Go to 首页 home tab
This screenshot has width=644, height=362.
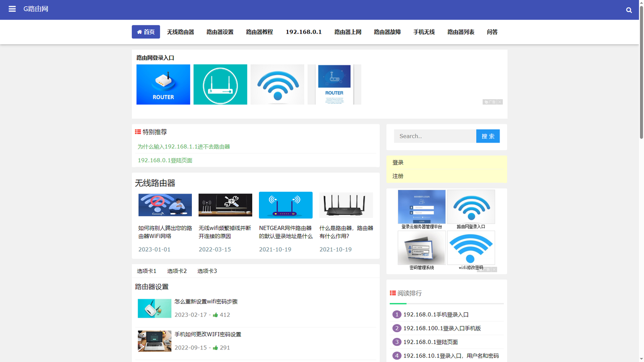point(146,32)
